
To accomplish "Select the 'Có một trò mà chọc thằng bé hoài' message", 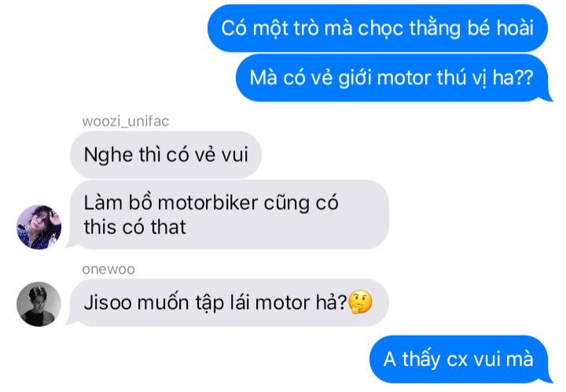I will pos(377,28).
